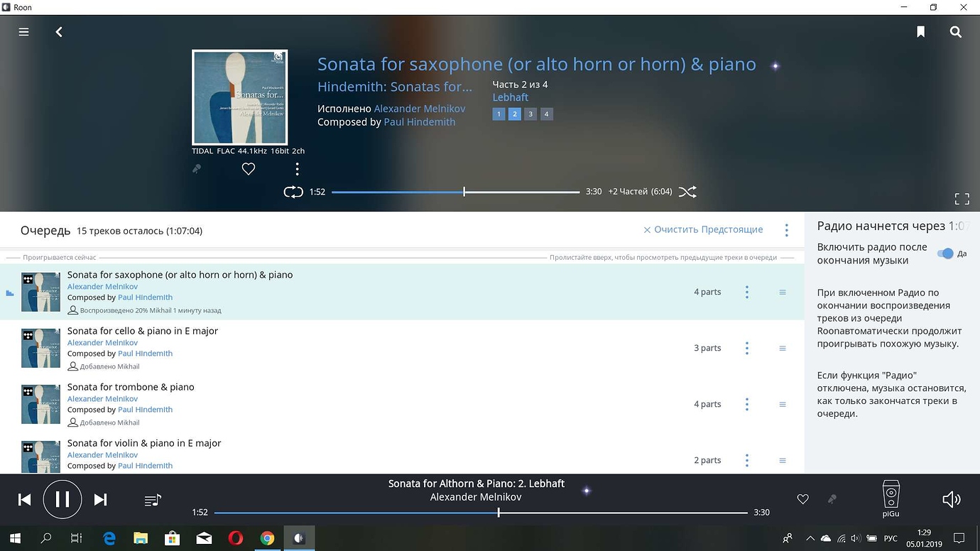Skip to previous track in footer
Image resolution: width=980 pixels, height=551 pixels.
tap(25, 500)
